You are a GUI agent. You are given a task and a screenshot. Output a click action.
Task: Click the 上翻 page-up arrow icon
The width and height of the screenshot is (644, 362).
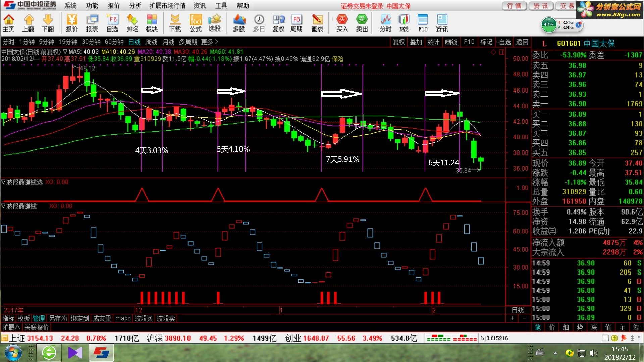coord(28,23)
